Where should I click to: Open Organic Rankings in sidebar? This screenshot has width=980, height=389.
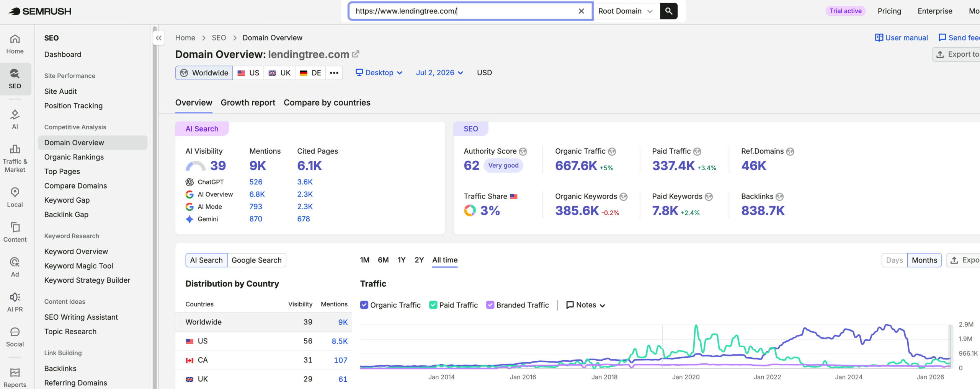click(x=74, y=157)
